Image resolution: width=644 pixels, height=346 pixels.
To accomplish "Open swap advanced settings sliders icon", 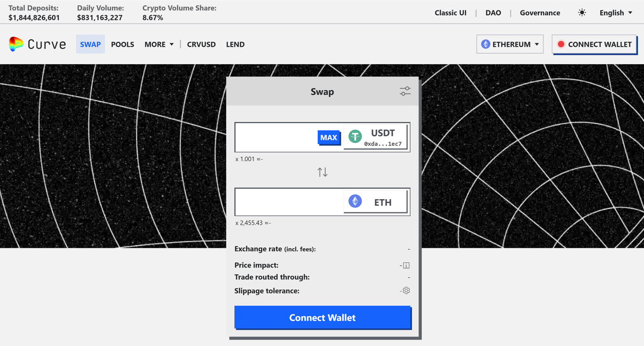I will tap(405, 92).
